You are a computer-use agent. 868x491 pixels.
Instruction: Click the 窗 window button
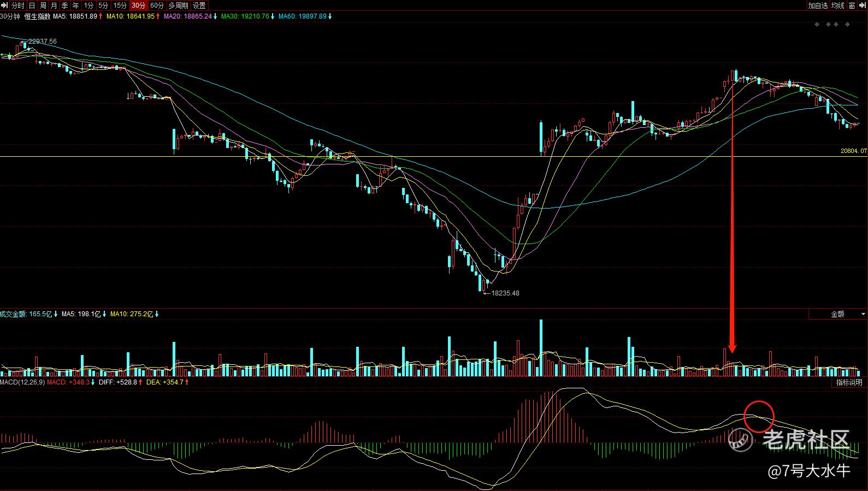point(853,5)
